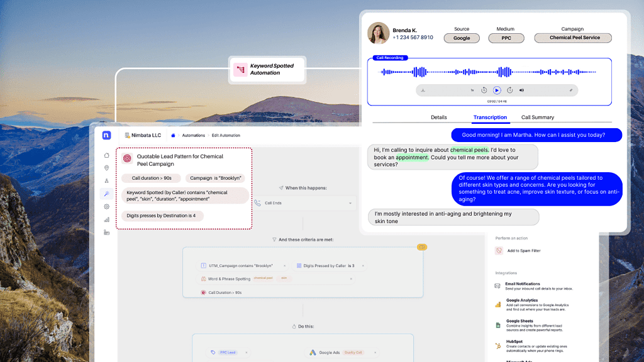
Task: Click the rewind 15 seconds icon
Action: pyautogui.click(x=484, y=90)
